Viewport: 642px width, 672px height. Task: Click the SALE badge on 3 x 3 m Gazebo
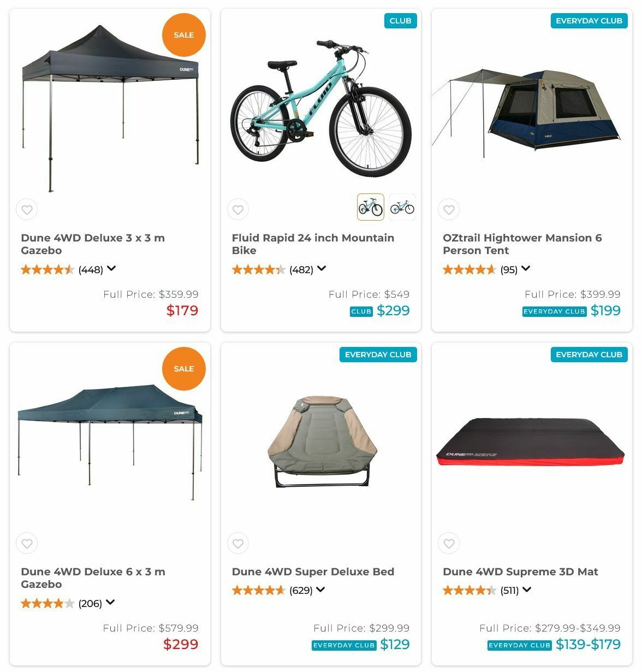183,35
